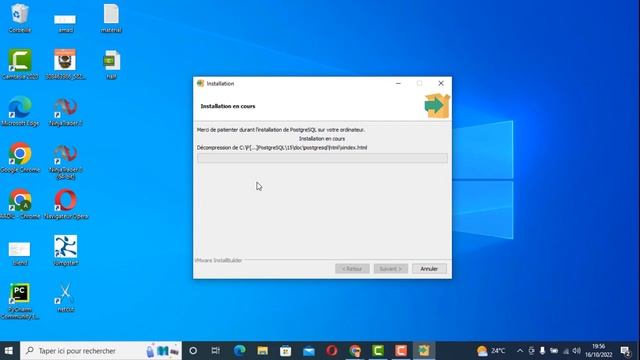Click the taskbar search box
The width and height of the screenshot is (640, 360).
pyautogui.click(x=101, y=351)
